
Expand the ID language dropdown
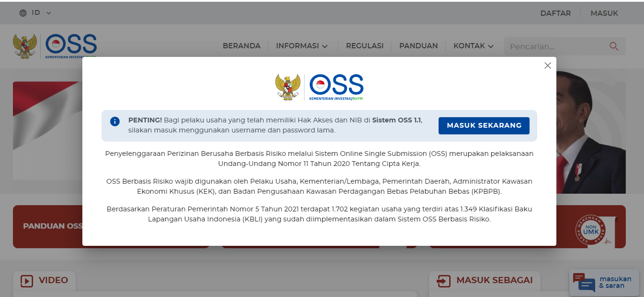point(41,13)
